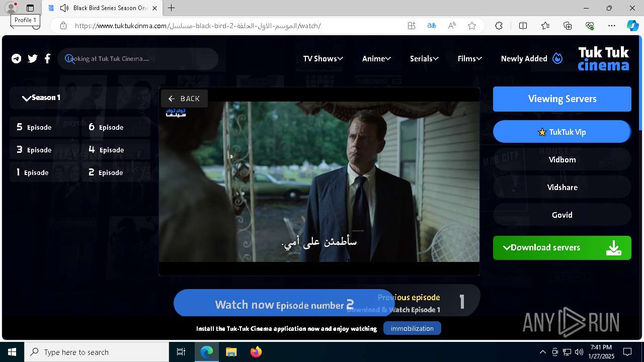Show hidden system tray icons
Screen dimensions: 644x362
pos(542,352)
